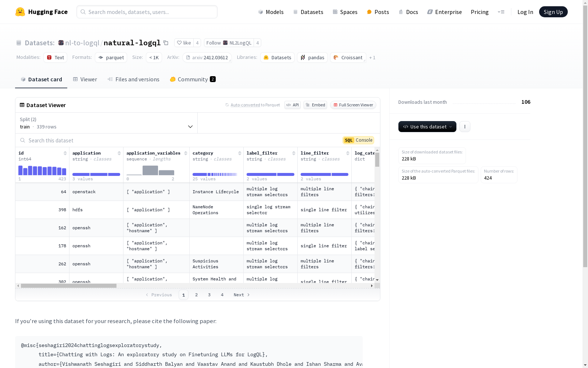The image size is (588, 368).
Task: Open the SQL Console
Action: tap(358, 140)
